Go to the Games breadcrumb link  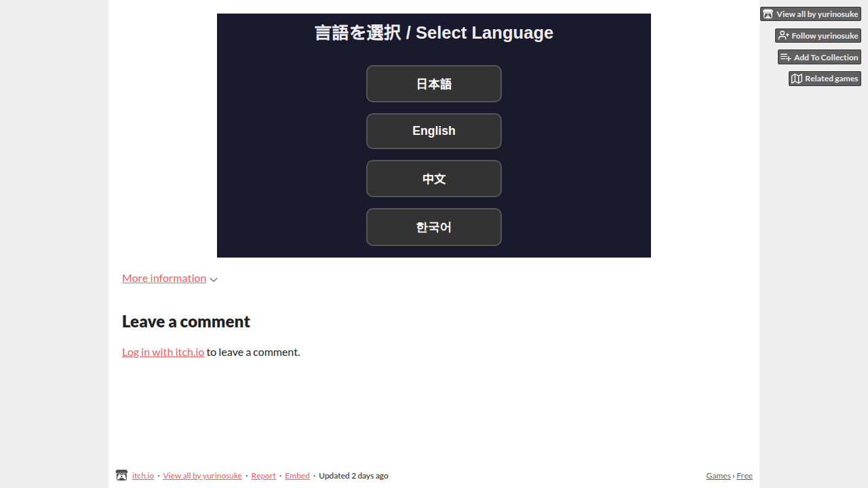pos(718,476)
